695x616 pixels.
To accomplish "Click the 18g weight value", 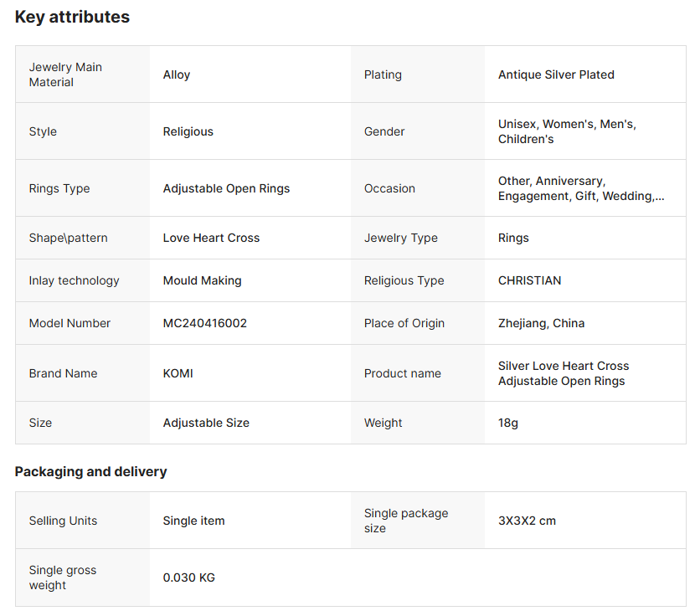I will coord(507,423).
